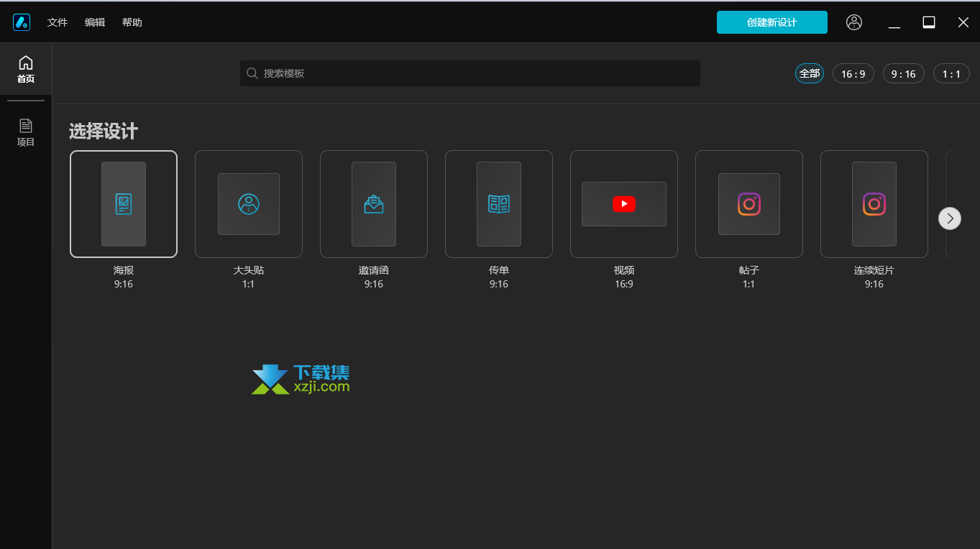Viewport: 980px width, 549px height.
Task: Choose the 传单 flyer design card
Action: [x=499, y=204]
